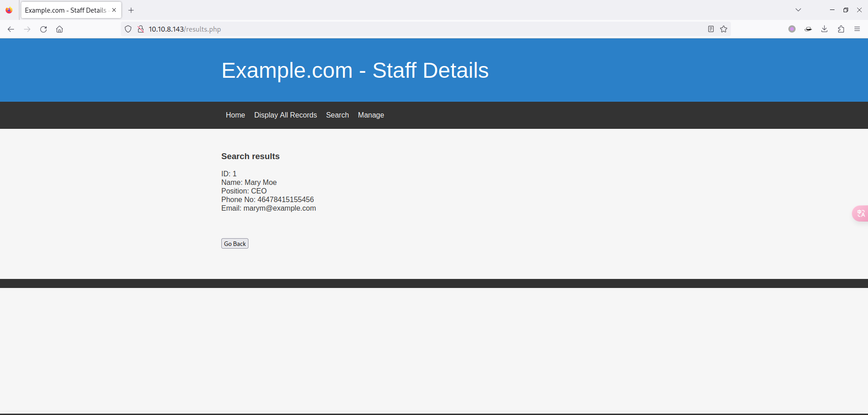Screen dimensions: 868x415
Task: Expand the list all tabs chevron
Action: point(798,10)
